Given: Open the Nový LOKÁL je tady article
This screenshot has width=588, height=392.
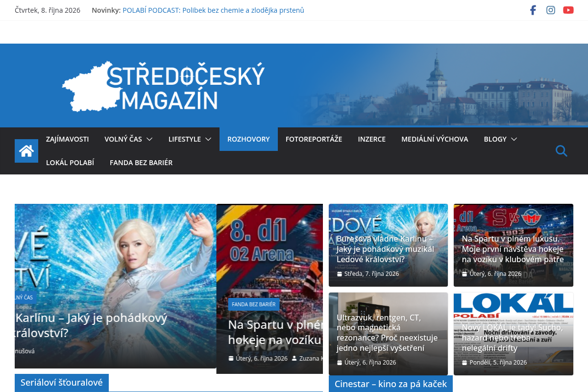Looking at the screenshot, I should coord(513,338).
